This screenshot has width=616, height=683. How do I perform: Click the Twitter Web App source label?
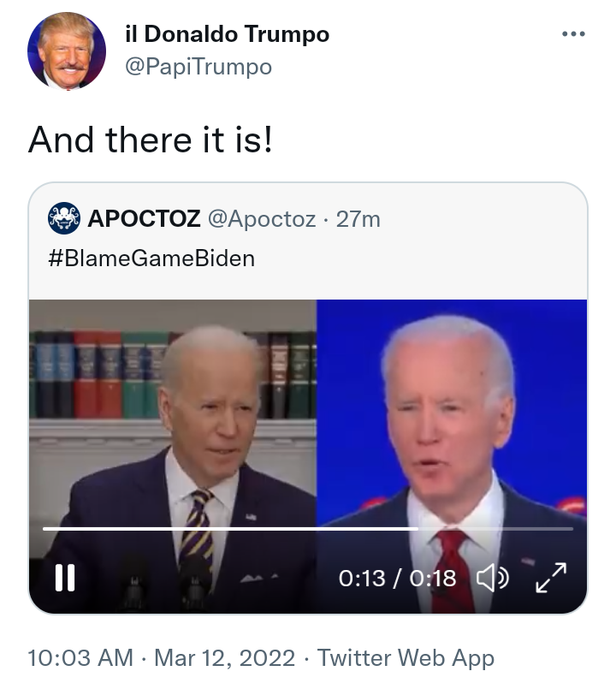pyautogui.click(x=406, y=657)
